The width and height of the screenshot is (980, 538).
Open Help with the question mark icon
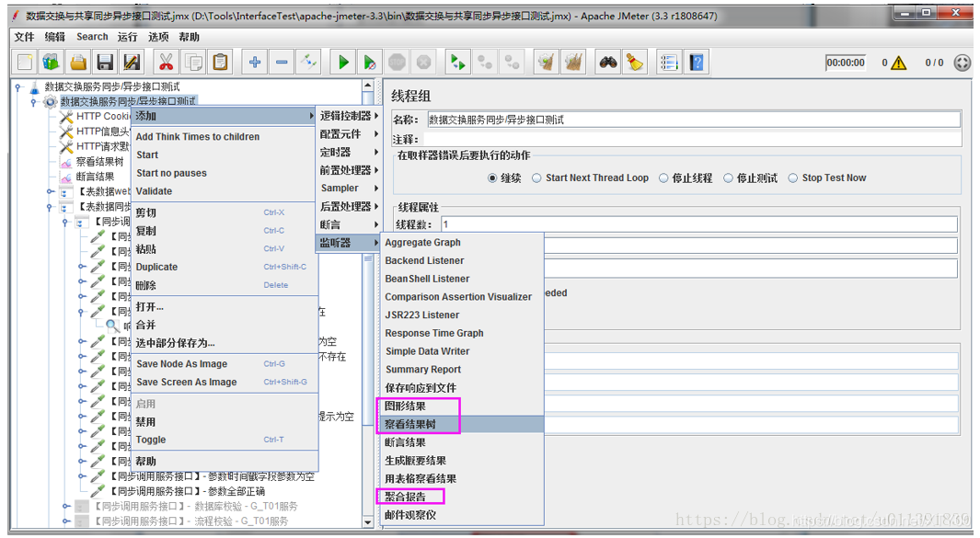696,62
